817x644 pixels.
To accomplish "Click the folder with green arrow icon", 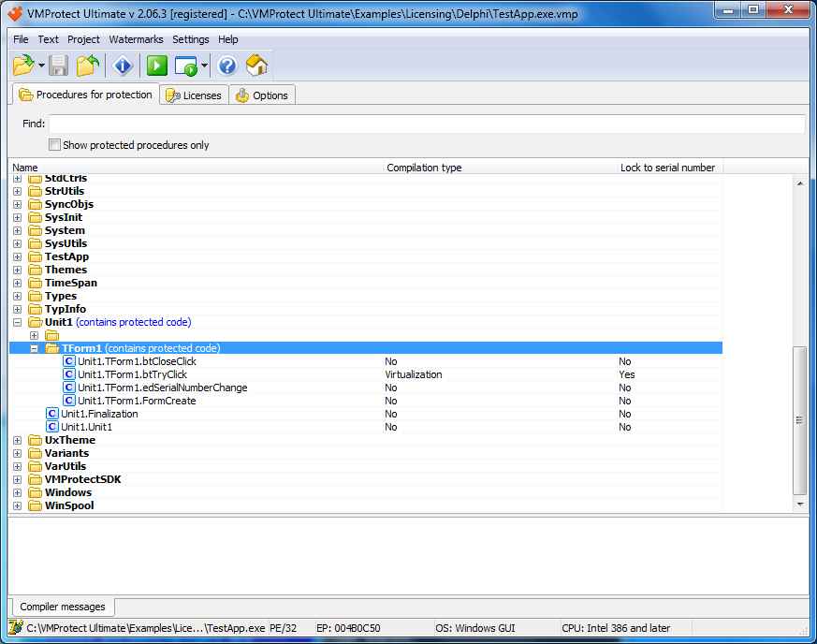I will (88, 66).
